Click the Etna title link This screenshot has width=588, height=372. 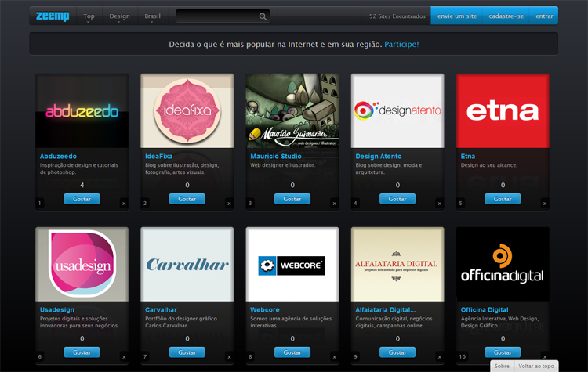[x=467, y=156]
